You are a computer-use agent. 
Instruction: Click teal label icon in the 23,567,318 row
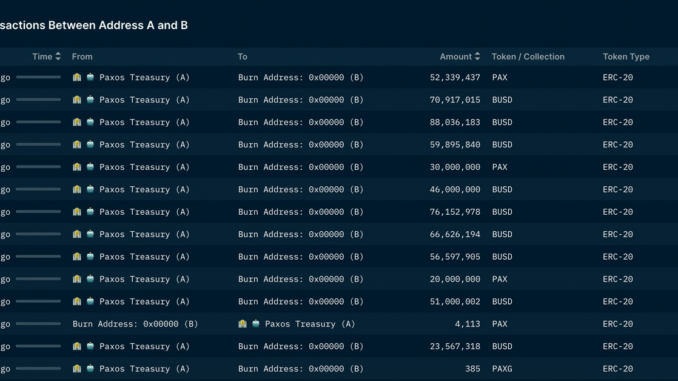[x=90, y=346]
